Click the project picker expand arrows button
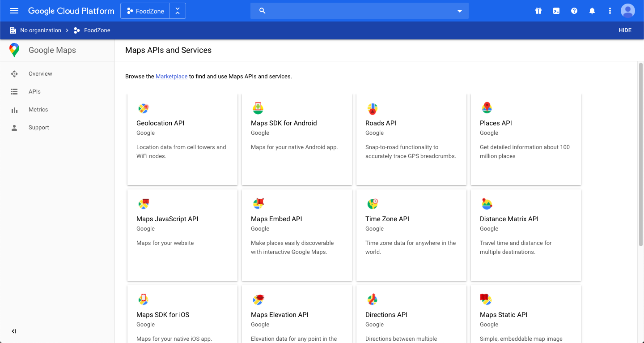The image size is (644, 343). tap(178, 11)
